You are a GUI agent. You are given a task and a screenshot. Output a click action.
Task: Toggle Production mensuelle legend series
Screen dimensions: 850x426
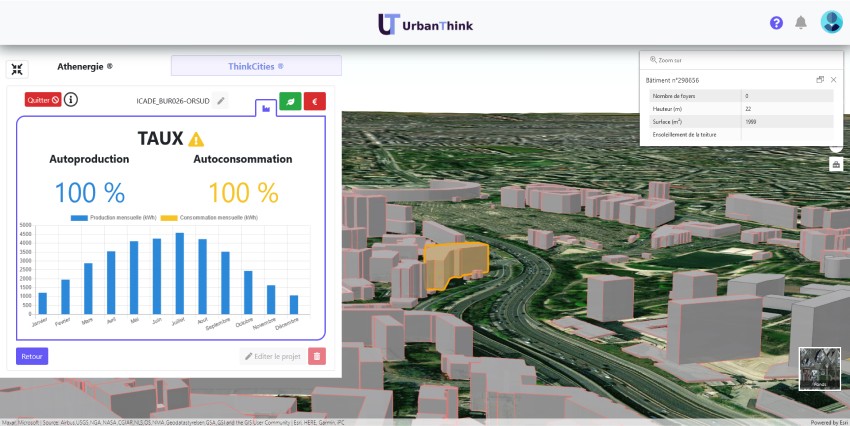tap(113, 218)
